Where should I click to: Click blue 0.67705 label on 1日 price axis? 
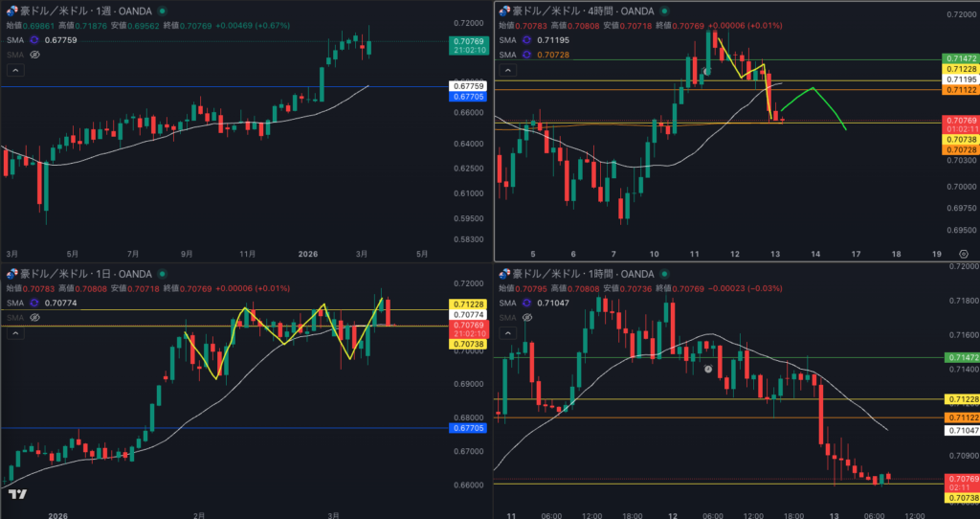[468, 428]
